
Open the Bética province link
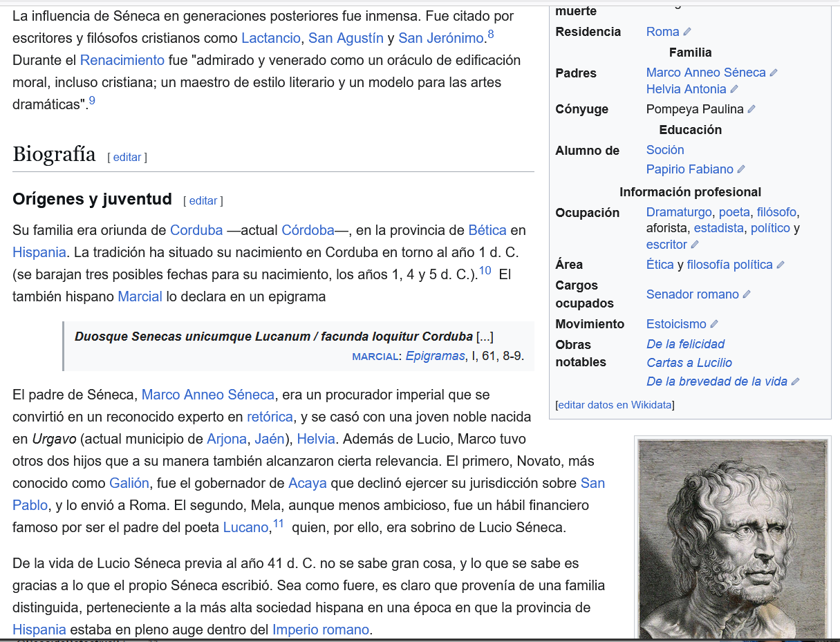[x=487, y=230]
